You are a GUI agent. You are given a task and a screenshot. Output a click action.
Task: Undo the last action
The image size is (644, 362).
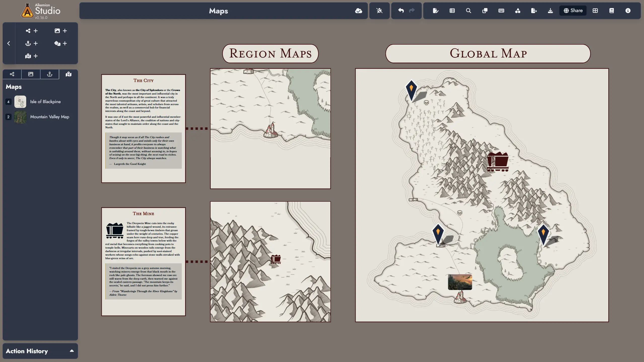pyautogui.click(x=400, y=11)
